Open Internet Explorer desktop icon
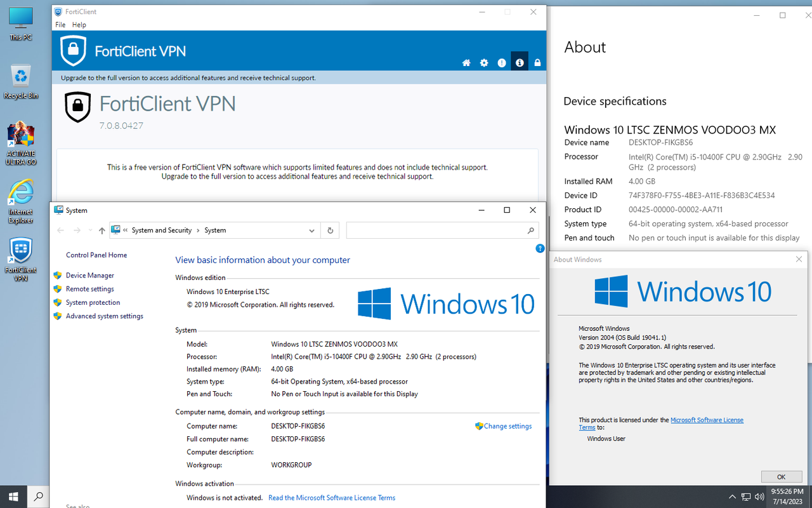This screenshot has width=812, height=508. (x=21, y=202)
